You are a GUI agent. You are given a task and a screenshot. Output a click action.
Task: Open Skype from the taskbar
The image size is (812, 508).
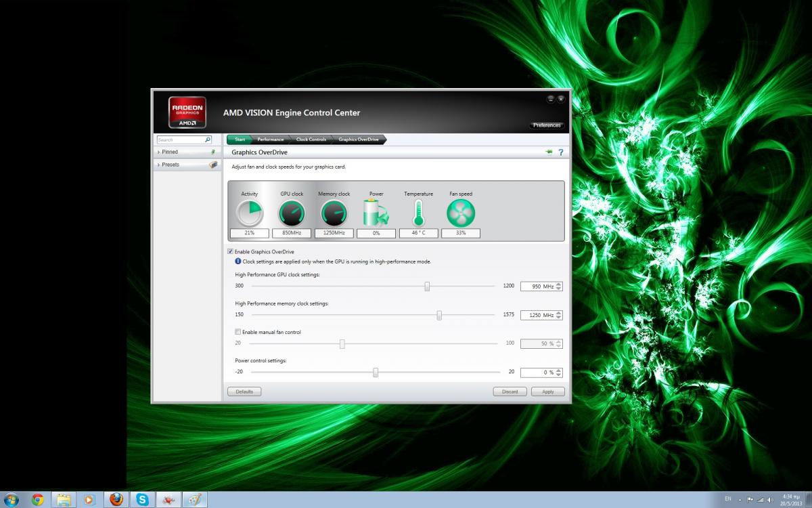(x=142, y=499)
